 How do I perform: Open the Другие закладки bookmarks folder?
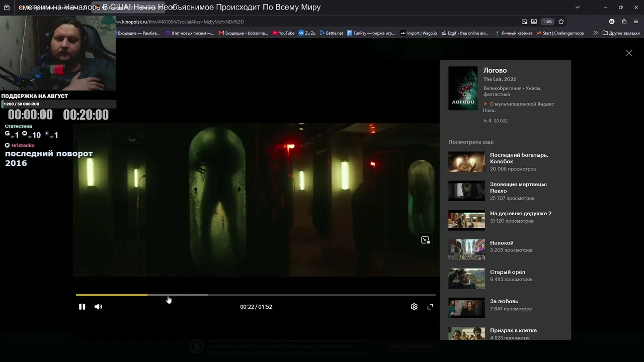621,33
